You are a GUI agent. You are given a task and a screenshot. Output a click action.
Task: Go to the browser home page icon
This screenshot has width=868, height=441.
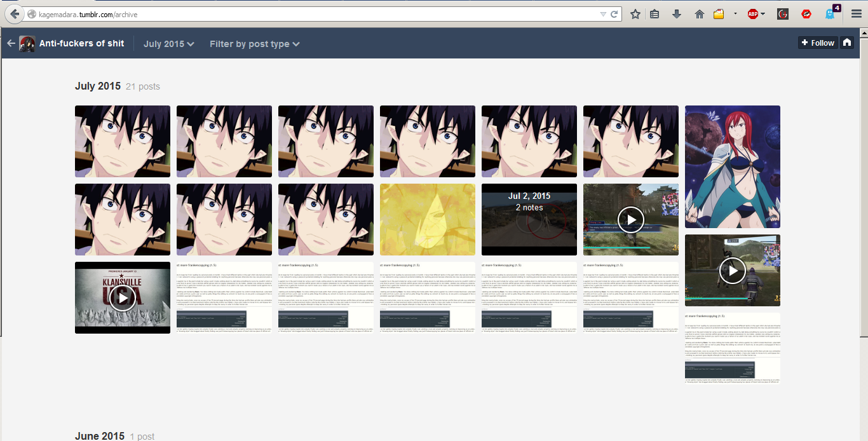pyautogui.click(x=699, y=14)
